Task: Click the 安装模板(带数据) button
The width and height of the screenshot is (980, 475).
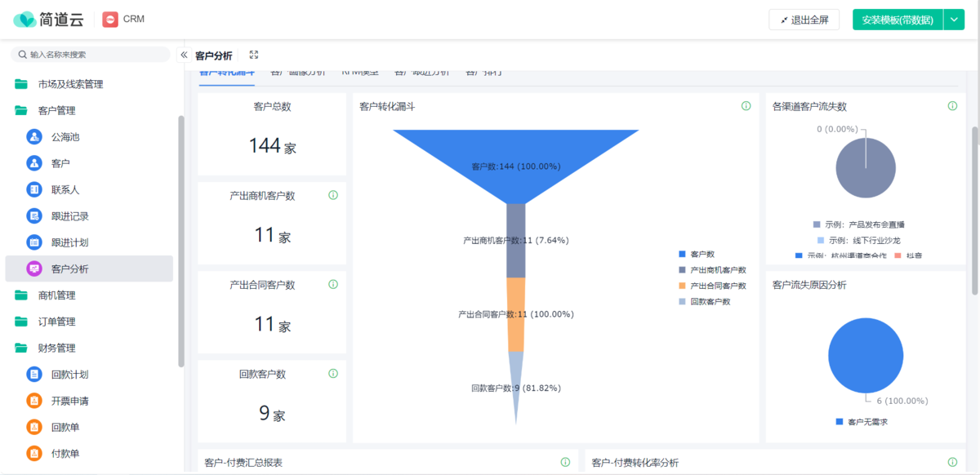Action: pos(898,20)
